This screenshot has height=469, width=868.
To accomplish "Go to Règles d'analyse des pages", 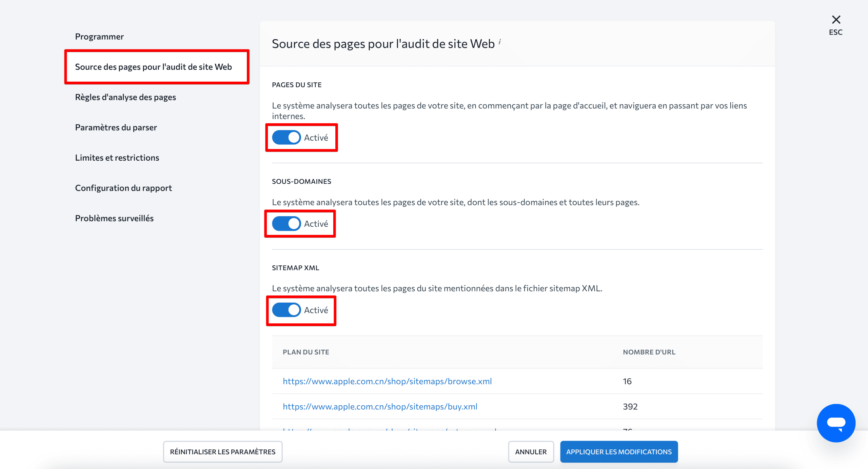I will 125,97.
